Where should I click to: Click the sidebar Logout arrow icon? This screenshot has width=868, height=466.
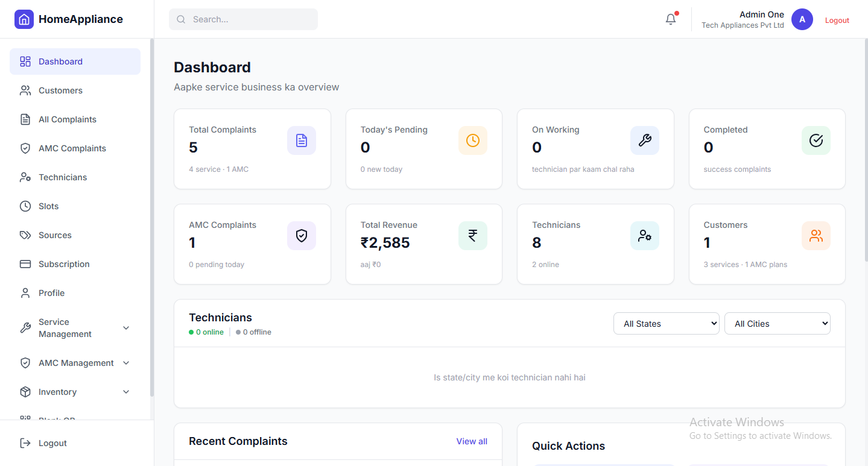[25, 443]
